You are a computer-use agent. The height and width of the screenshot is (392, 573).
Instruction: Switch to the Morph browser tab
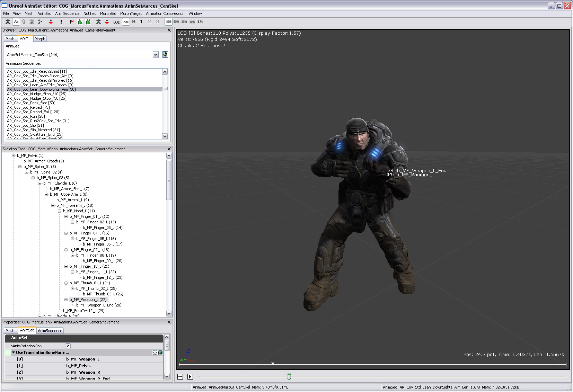coord(40,39)
